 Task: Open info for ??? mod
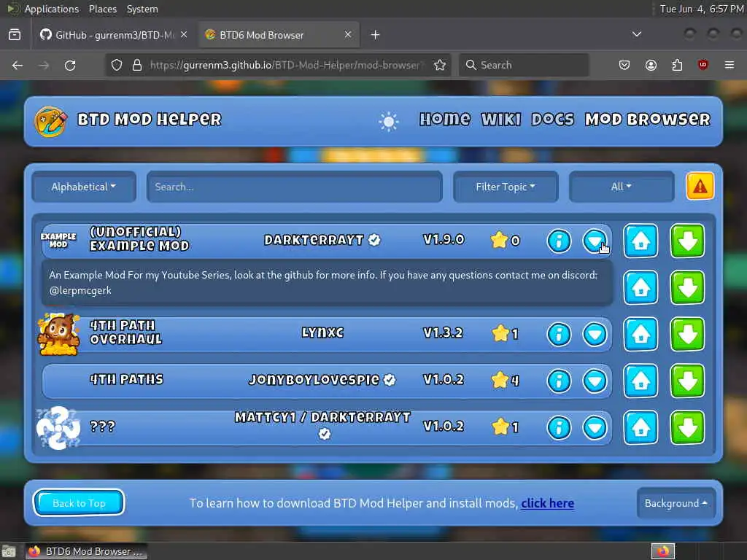[x=559, y=427]
